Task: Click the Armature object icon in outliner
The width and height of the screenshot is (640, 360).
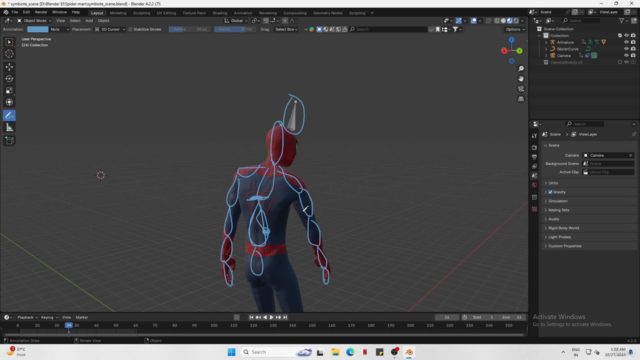Action: 553,42
